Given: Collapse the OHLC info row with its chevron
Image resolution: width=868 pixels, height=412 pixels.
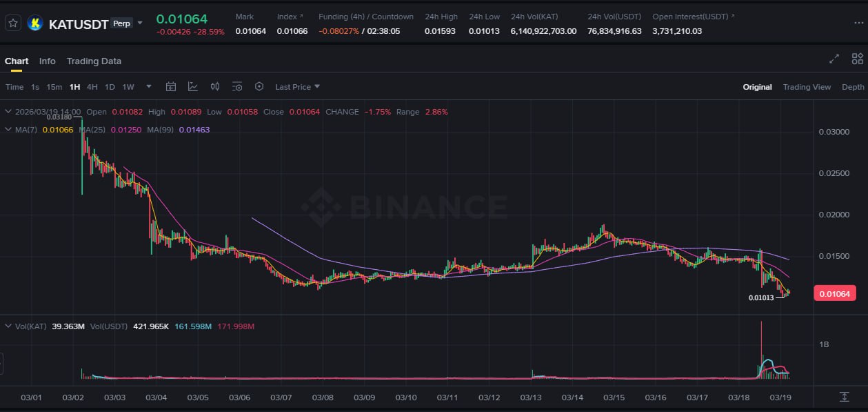Looking at the screenshot, I should (8, 111).
